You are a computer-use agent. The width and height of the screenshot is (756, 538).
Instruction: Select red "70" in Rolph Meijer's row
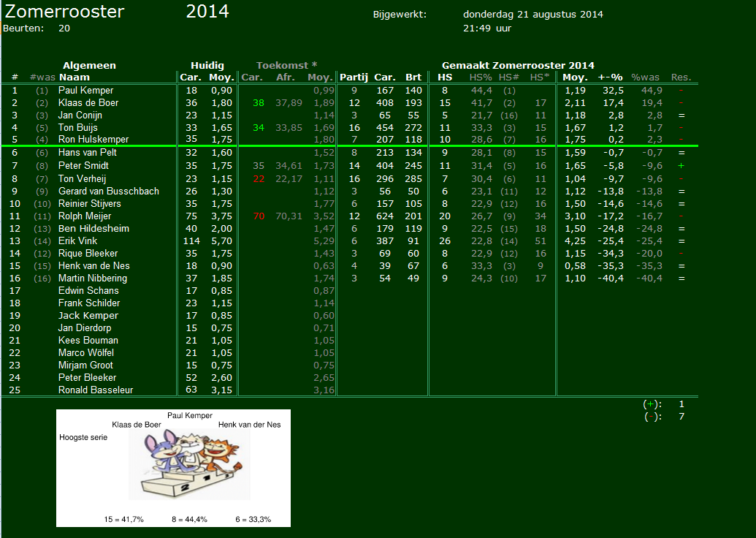click(x=259, y=216)
